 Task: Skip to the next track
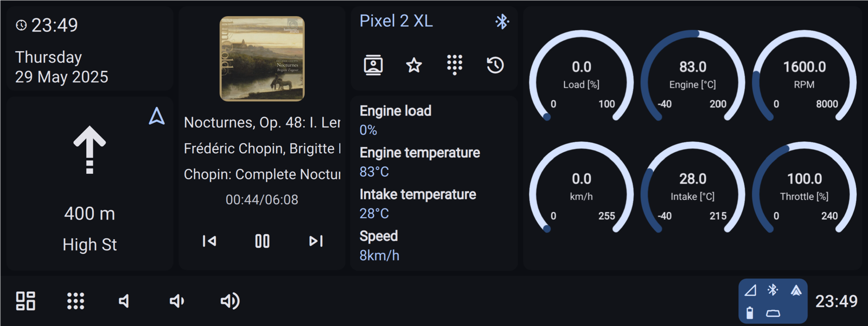click(316, 241)
